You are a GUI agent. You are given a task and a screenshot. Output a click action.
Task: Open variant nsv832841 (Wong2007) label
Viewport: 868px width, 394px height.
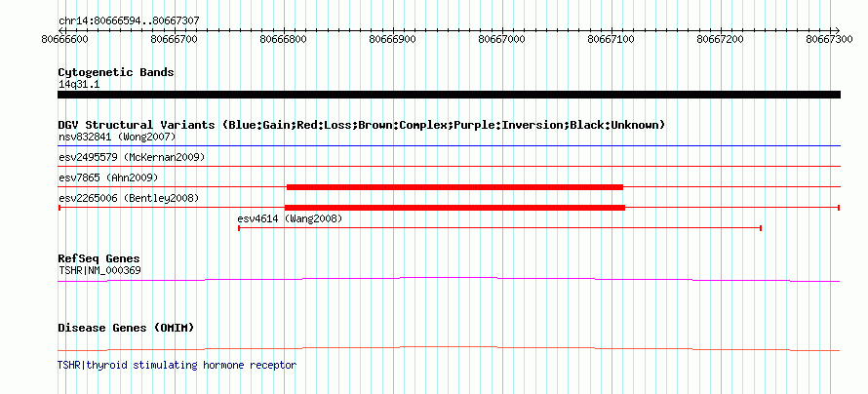(x=117, y=137)
